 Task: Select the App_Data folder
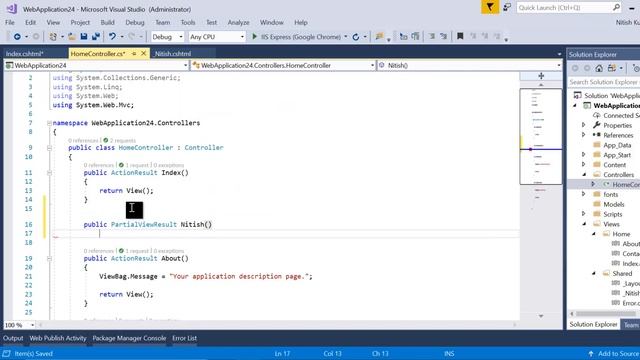[617, 145]
